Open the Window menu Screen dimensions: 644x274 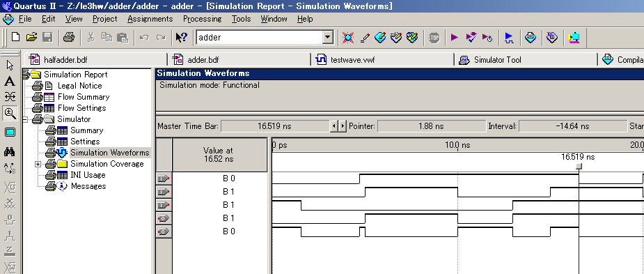point(274,19)
